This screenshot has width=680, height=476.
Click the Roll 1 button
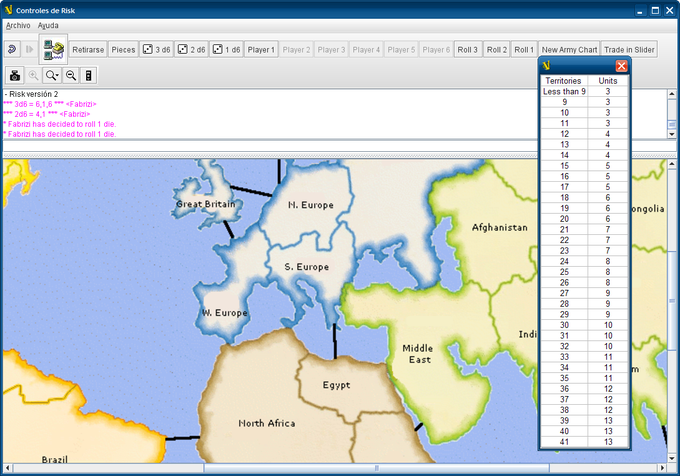click(x=524, y=49)
